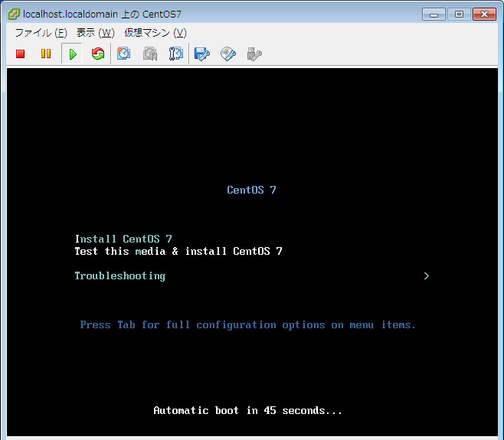Screen dimensions: 504x440
Task: Click the floppy disk device connection icon
Action: tap(202, 54)
